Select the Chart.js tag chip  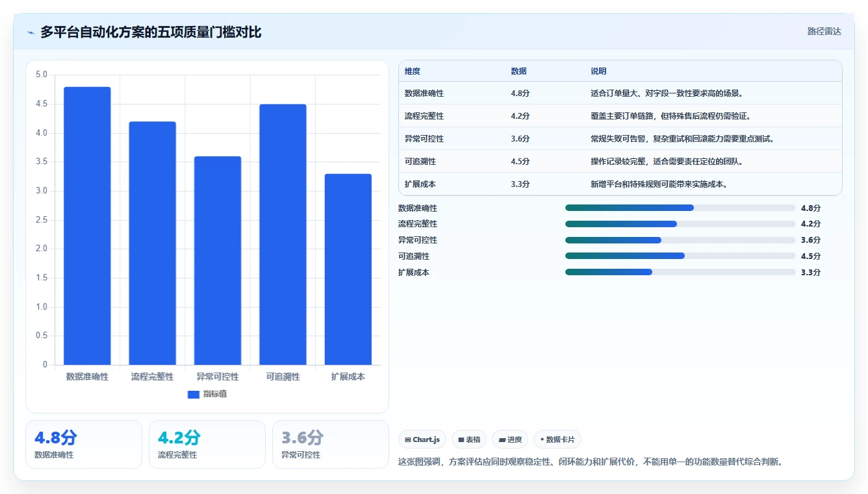click(x=422, y=439)
